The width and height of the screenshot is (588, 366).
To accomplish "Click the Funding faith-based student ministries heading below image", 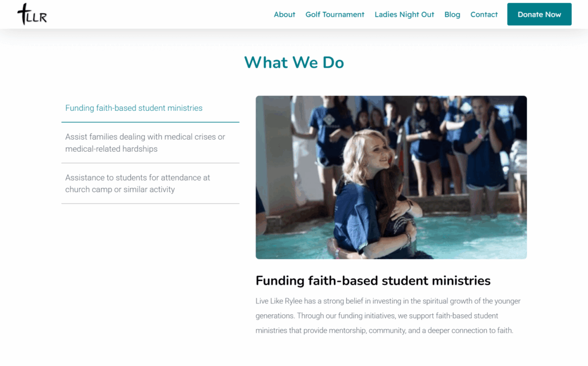I will click(x=373, y=281).
